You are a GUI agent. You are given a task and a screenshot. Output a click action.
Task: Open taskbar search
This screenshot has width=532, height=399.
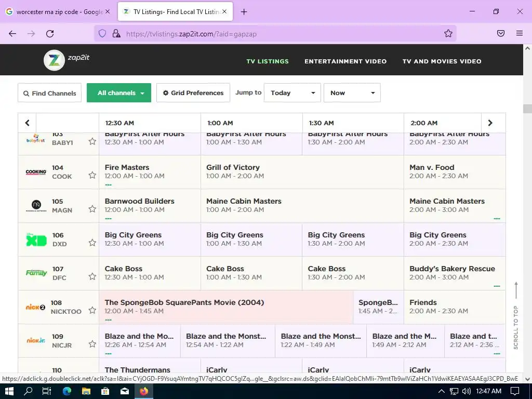click(28, 391)
